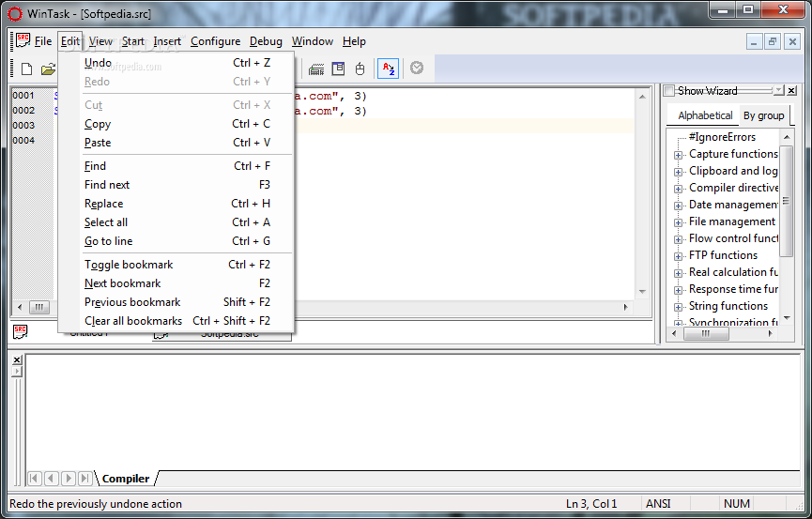Open the Help menu
This screenshot has width=812, height=519.
[x=354, y=41]
